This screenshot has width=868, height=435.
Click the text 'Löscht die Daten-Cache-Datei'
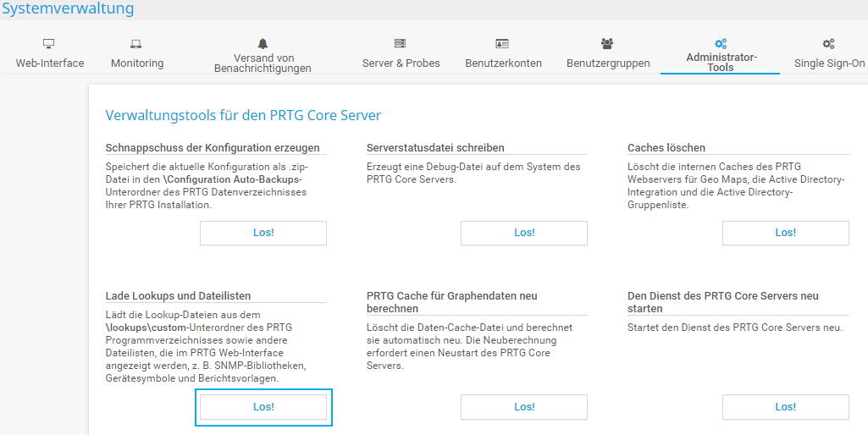432,328
